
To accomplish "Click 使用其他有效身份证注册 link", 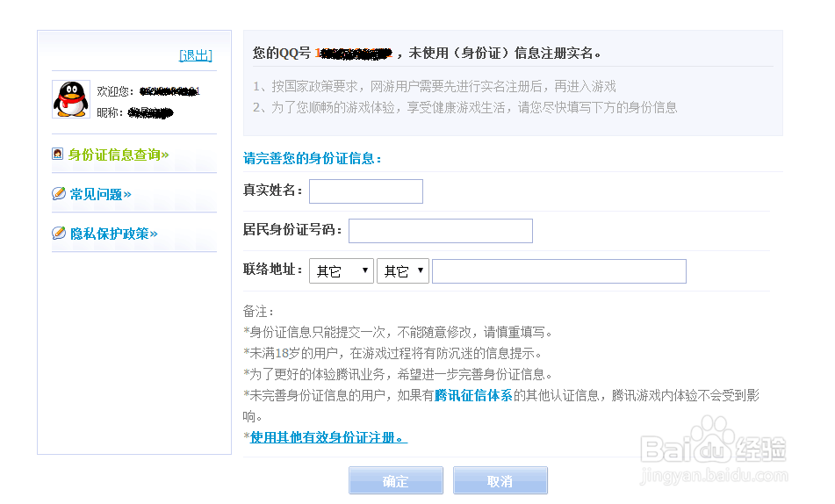I will (328, 437).
